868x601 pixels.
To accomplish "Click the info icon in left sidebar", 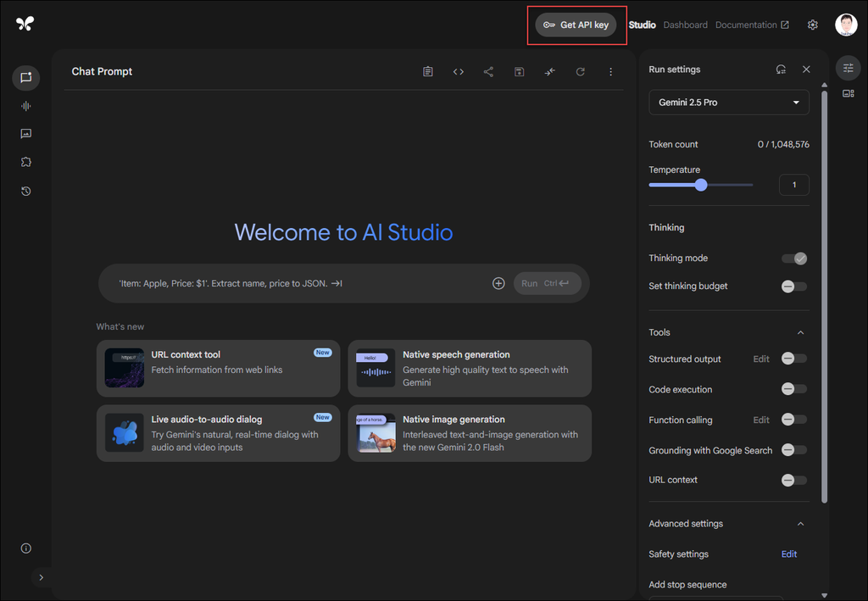I will point(26,548).
